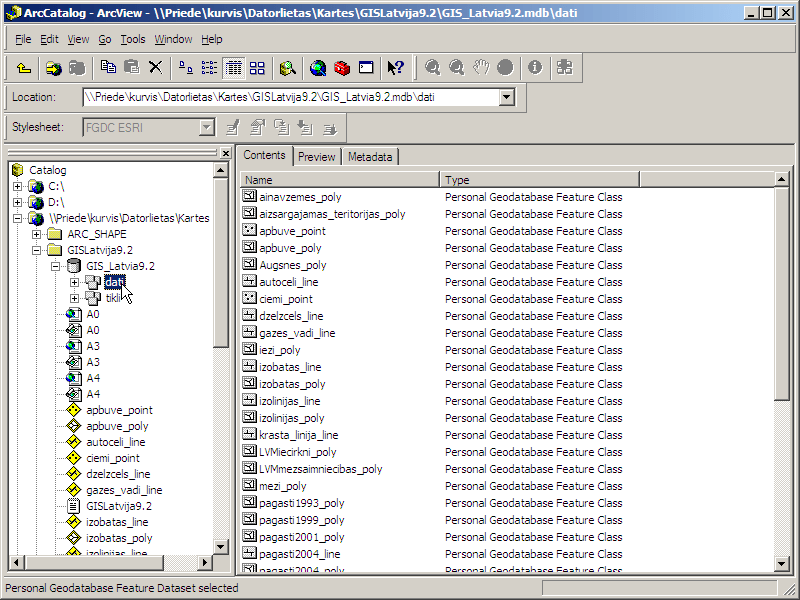Open the ArcToolbox window icon
Image resolution: width=800 pixels, height=600 pixels.
coord(342,68)
